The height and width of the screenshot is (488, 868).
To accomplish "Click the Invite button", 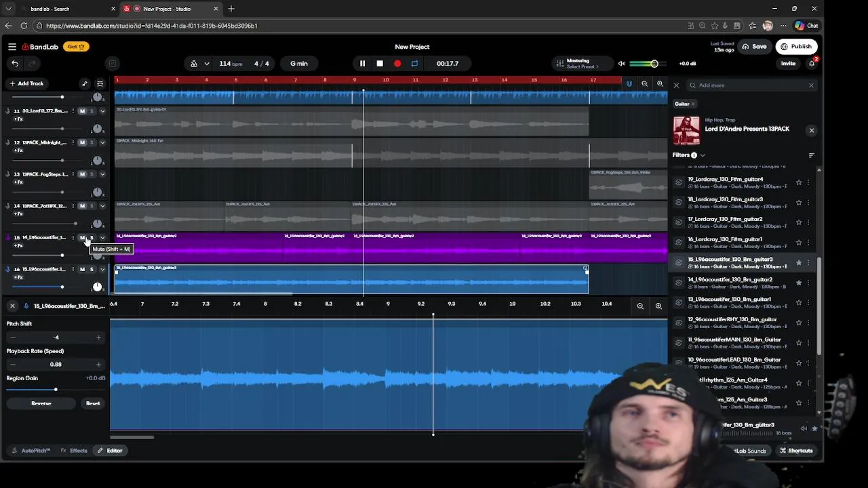I will pyautogui.click(x=788, y=64).
